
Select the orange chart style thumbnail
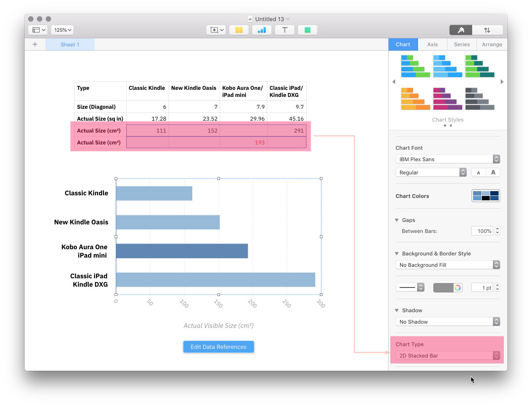pos(415,99)
